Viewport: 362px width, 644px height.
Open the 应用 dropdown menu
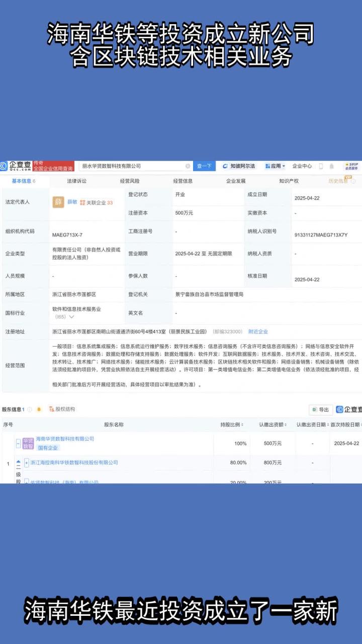point(275,166)
